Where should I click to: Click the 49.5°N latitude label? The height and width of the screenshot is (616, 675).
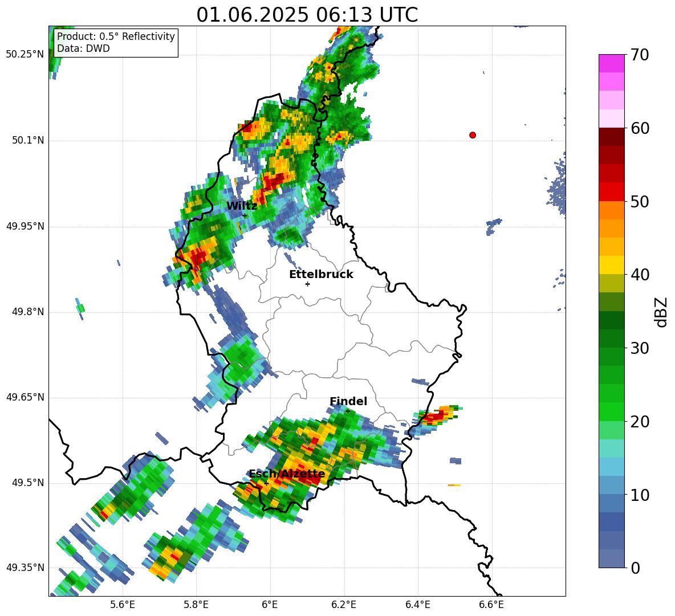pyautogui.click(x=28, y=483)
